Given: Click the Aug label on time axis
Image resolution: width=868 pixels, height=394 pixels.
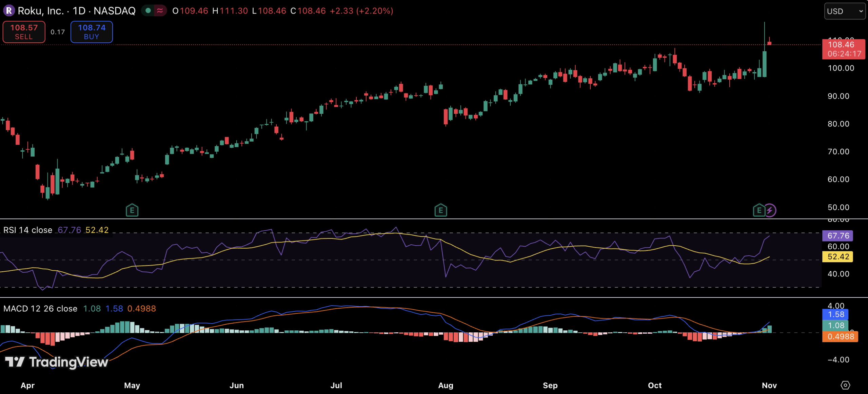Looking at the screenshot, I should (x=446, y=385).
